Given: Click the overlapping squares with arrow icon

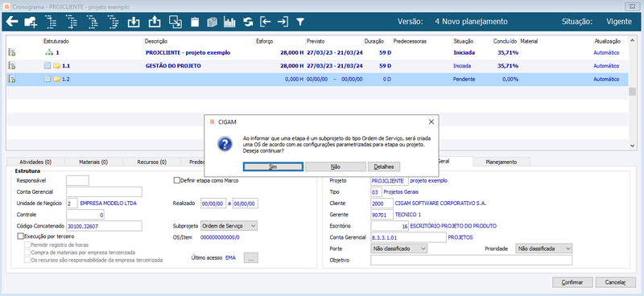Looking at the screenshot, I should (x=175, y=23).
